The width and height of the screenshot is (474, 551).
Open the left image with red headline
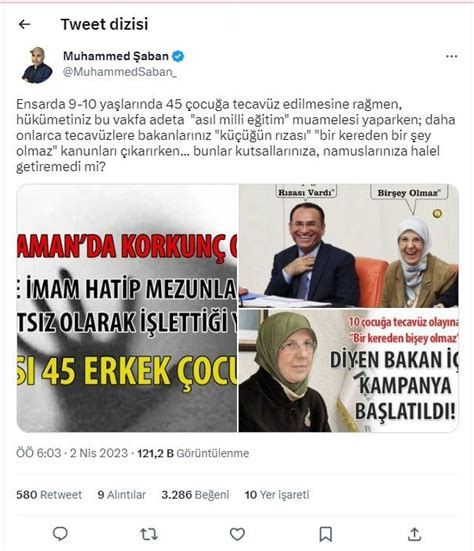(127, 308)
